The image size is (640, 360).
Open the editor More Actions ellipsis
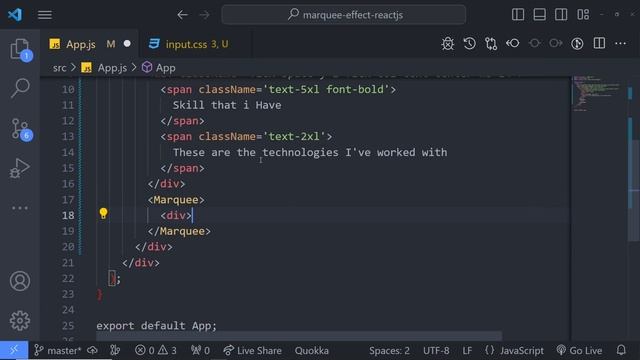(620, 43)
